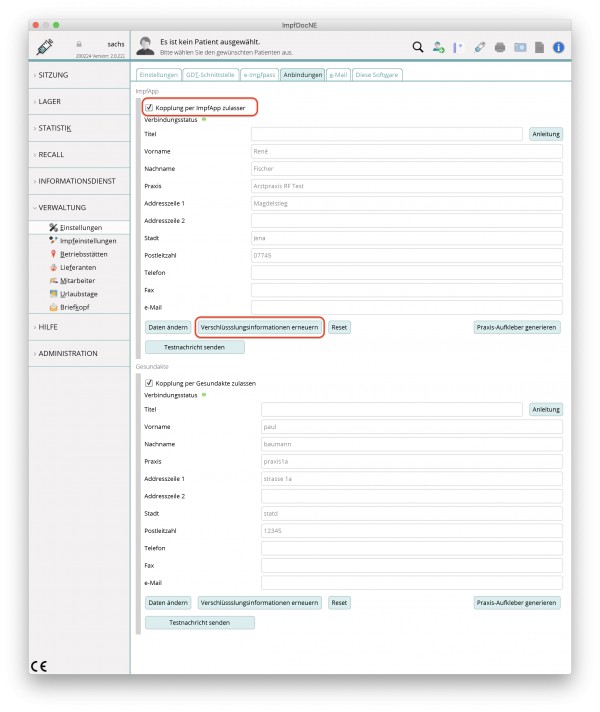Image resolution: width=600 pixels, height=712 pixels.
Task: Click the lock icon next to sachs
Action: (x=79, y=44)
